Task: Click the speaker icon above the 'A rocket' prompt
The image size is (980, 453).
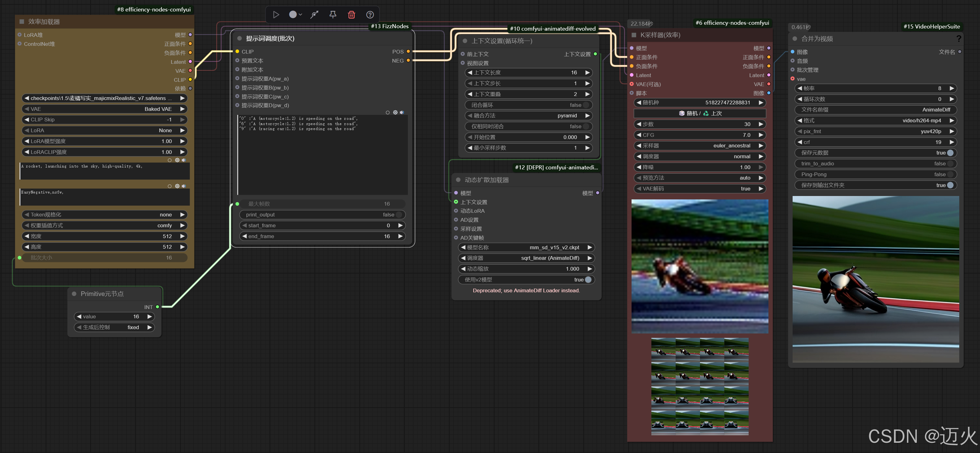Action: pyautogui.click(x=184, y=160)
